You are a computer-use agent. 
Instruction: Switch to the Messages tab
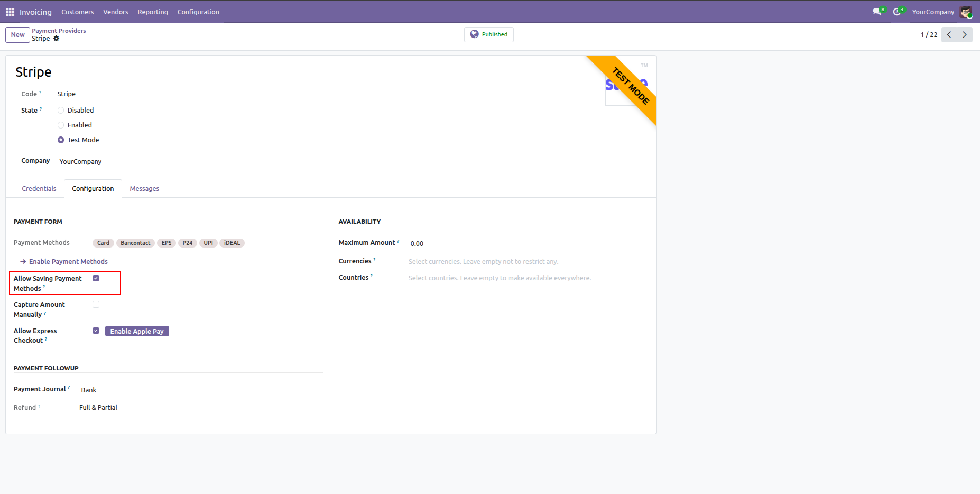[144, 189]
